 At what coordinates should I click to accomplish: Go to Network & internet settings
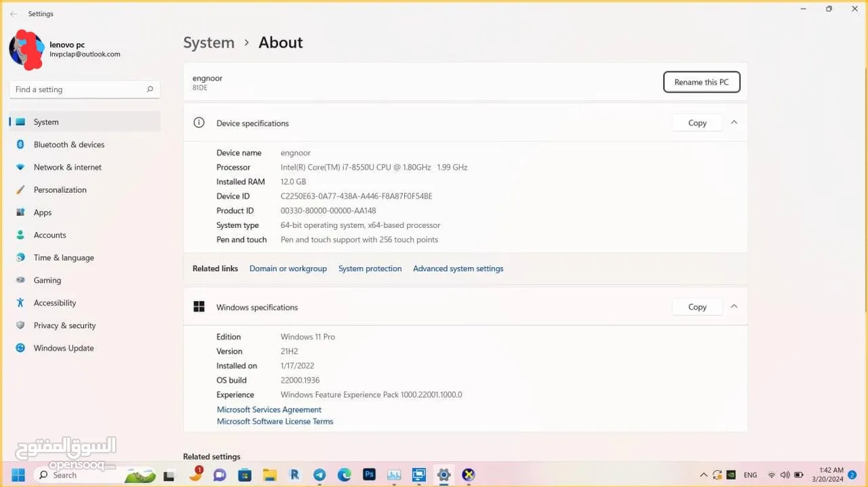pyautogui.click(x=85, y=167)
